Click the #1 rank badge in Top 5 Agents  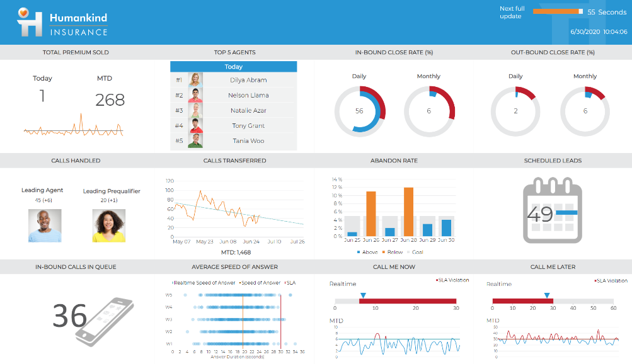point(178,80)
